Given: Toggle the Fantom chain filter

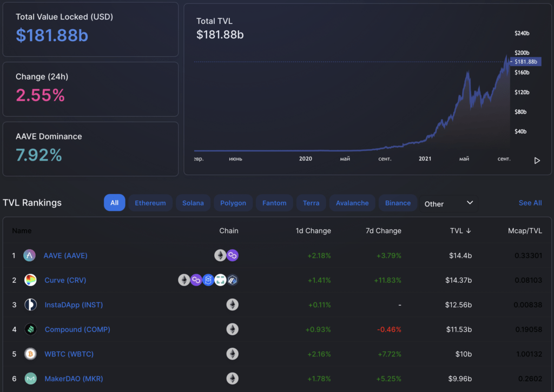Looking at the screenshot, I should 274,203.
